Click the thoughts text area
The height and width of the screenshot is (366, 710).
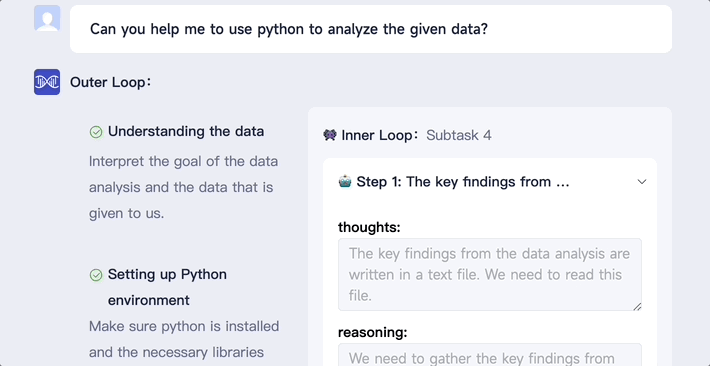(490, 274)
